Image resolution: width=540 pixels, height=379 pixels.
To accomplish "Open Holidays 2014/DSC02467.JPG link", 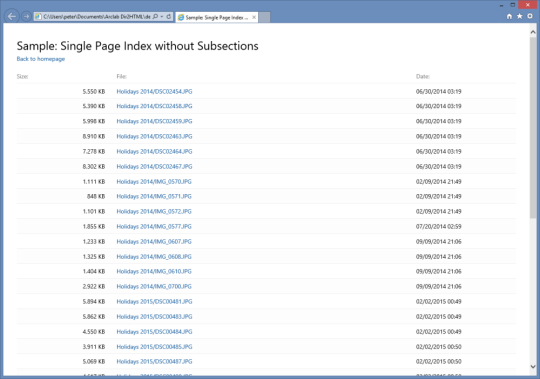I will click(154, 166).
